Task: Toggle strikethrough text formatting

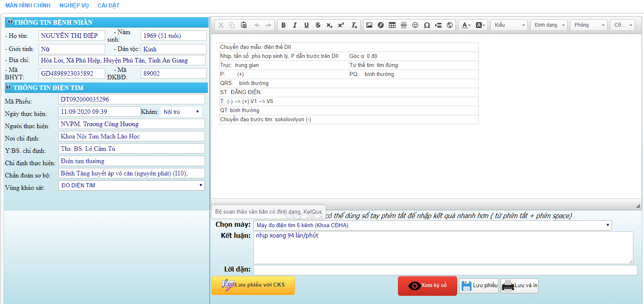Action: (x=318, y=25)
